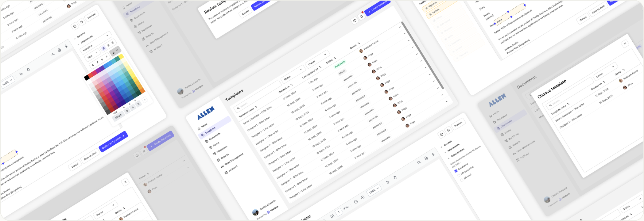Click HEX field showing #black
The height and width of the screenshot is (221, 644).
click(x=118, y=116)
